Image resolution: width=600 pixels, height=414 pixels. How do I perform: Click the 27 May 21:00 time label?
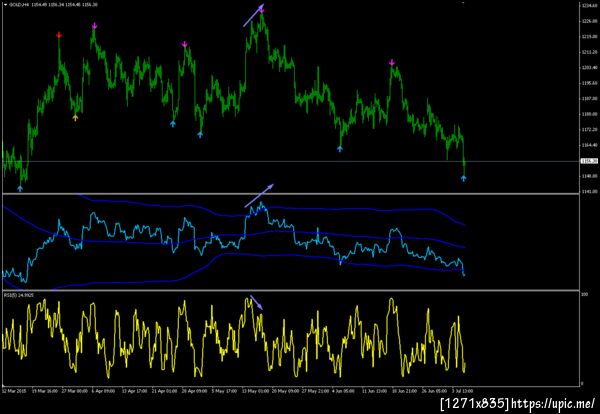coord(315,391)
